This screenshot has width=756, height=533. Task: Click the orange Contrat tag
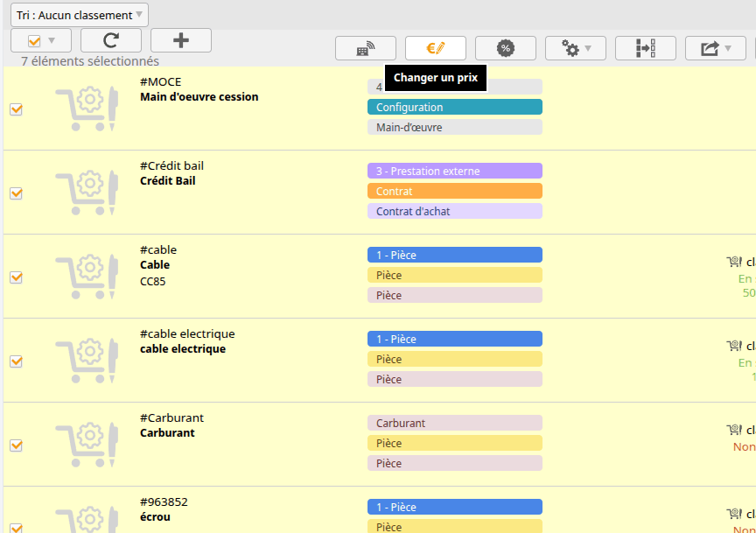tap(455, 191)
